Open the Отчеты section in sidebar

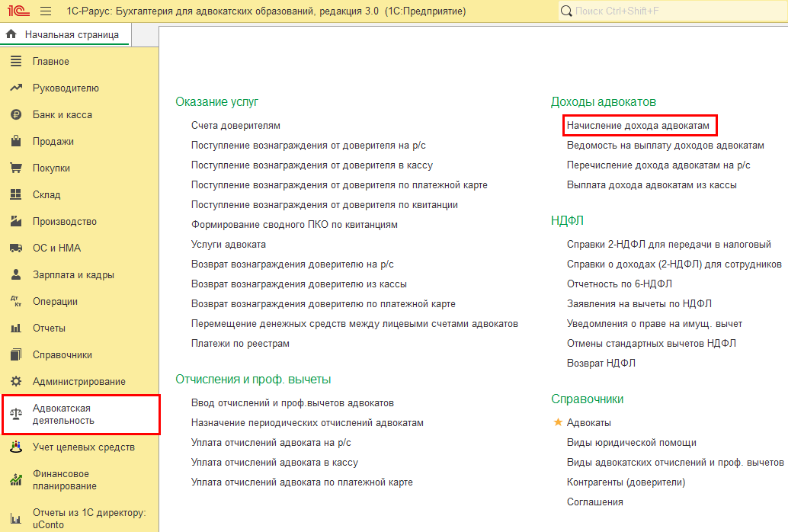click(x=49, y=328)
